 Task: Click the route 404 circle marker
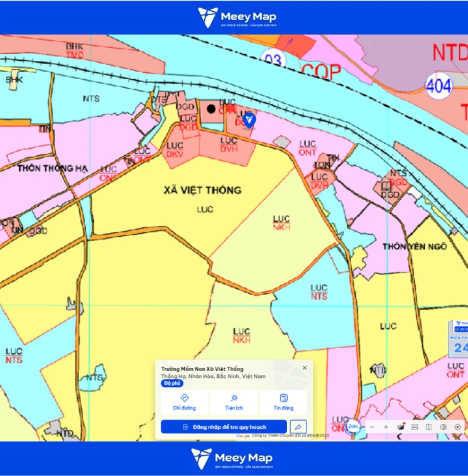pos(439,86)
